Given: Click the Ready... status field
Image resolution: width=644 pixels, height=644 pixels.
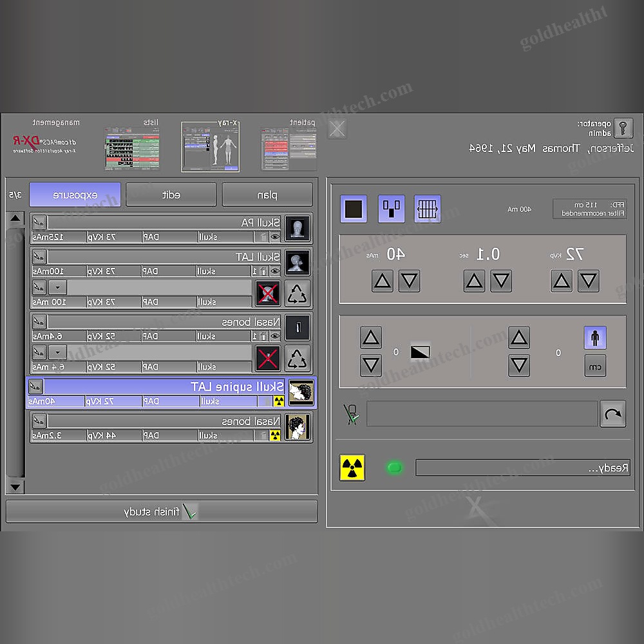Looking at the screenshot, I should 522,468.
